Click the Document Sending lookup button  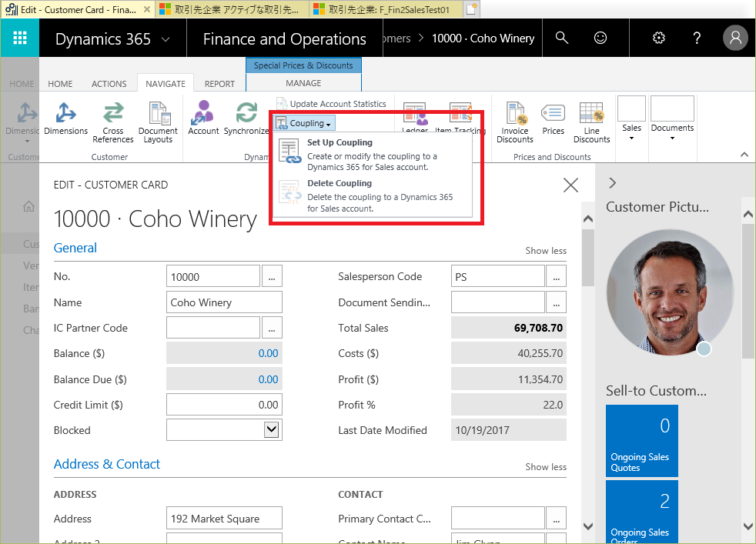(x=557, y=302)
